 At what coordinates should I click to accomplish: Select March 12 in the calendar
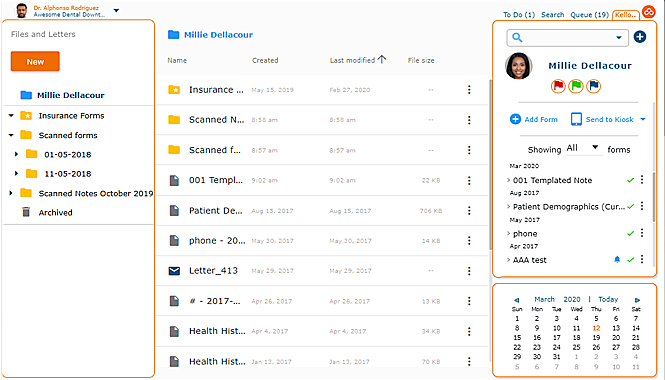click(596, 328)
